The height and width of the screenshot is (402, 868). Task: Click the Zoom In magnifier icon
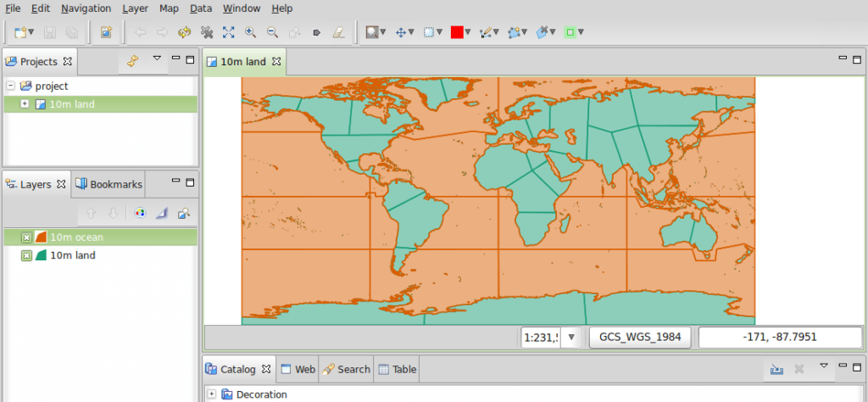[250, 32]
